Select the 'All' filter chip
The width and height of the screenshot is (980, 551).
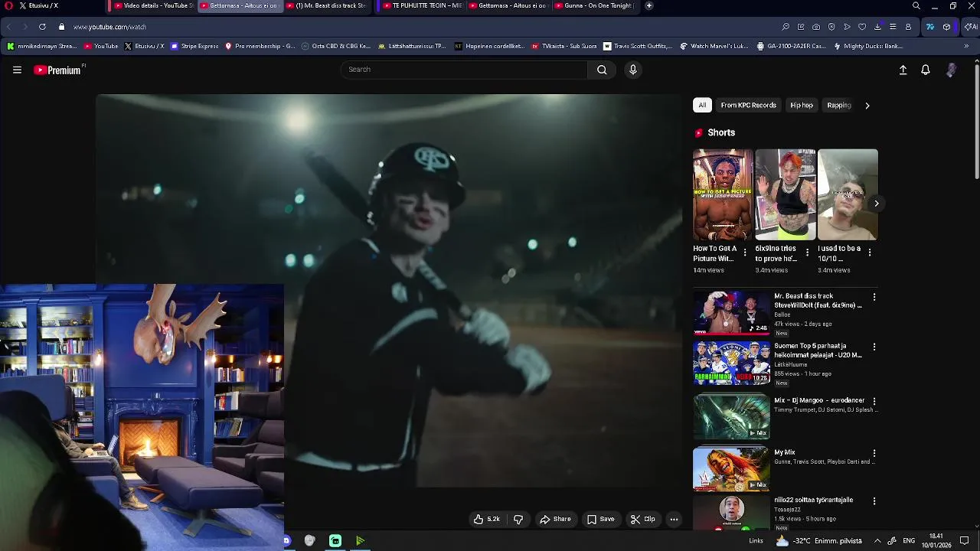(x=702, y=105)
